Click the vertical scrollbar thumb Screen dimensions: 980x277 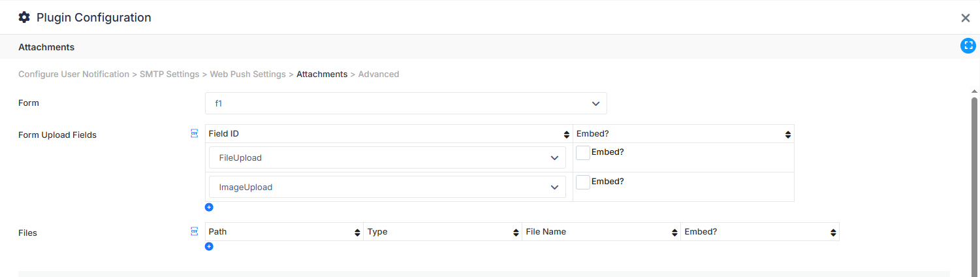pos(974,186)
